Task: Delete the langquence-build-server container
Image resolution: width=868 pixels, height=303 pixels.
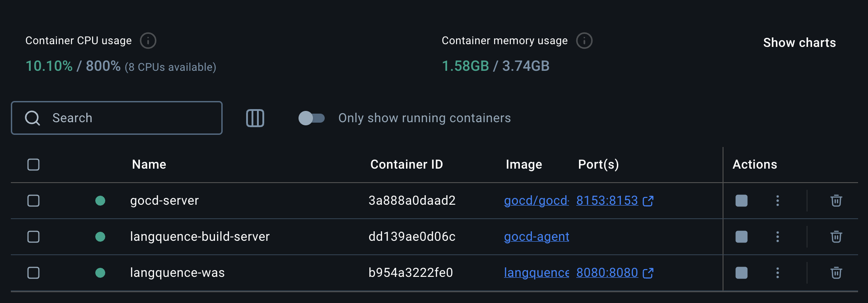Action: (x=836, y=237)
